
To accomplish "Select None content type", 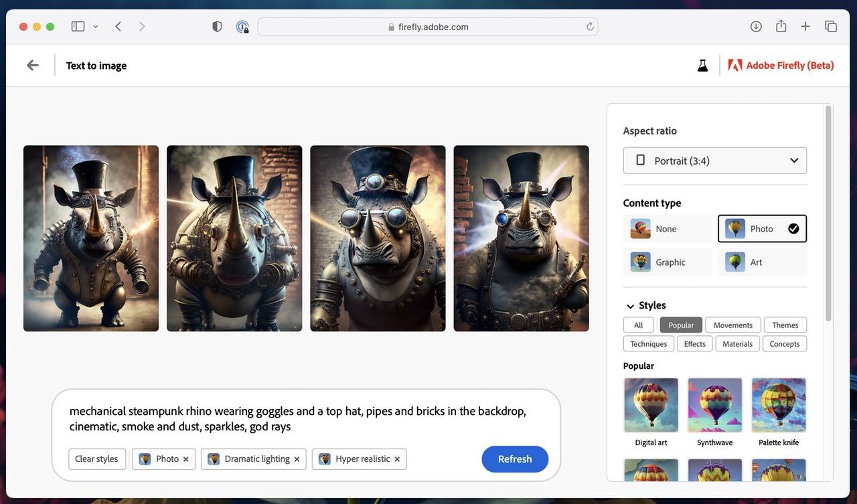I will tap(668, 229).
